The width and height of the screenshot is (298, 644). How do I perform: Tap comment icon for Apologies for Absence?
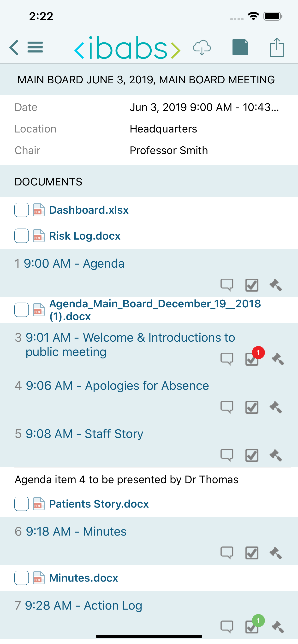227,407
